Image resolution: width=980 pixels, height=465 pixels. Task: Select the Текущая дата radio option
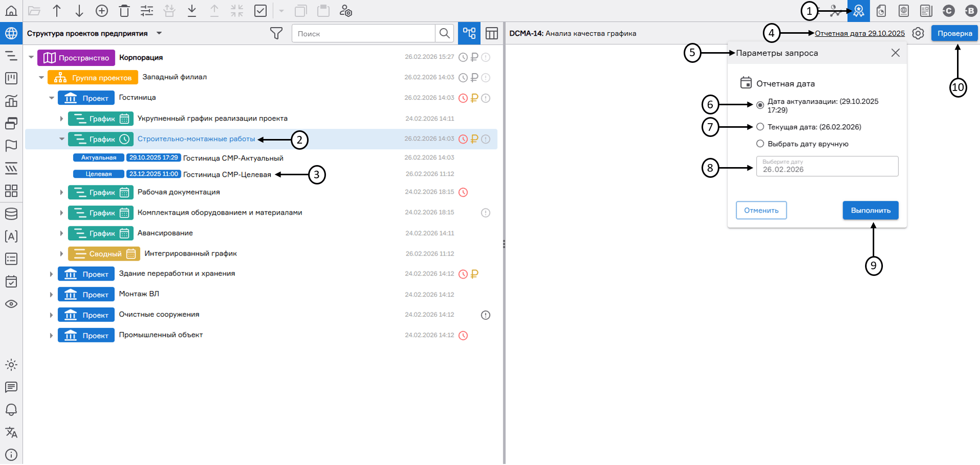(x=760, y=127)
